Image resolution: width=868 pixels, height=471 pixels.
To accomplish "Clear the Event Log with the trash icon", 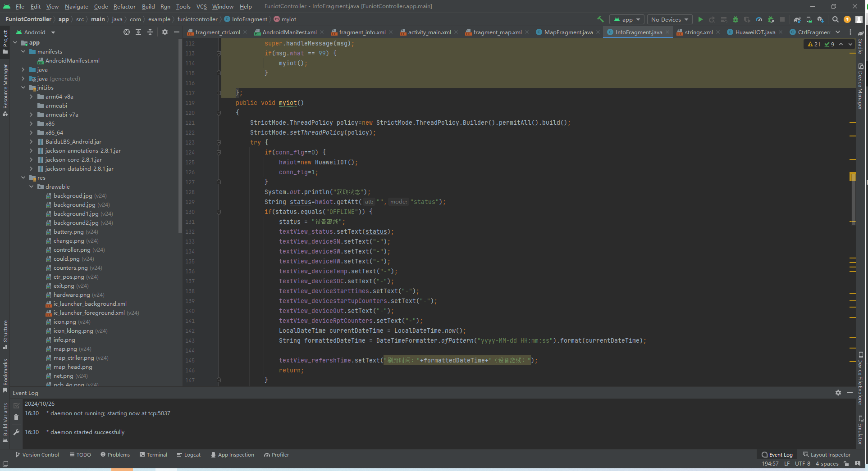I will 16,417.
